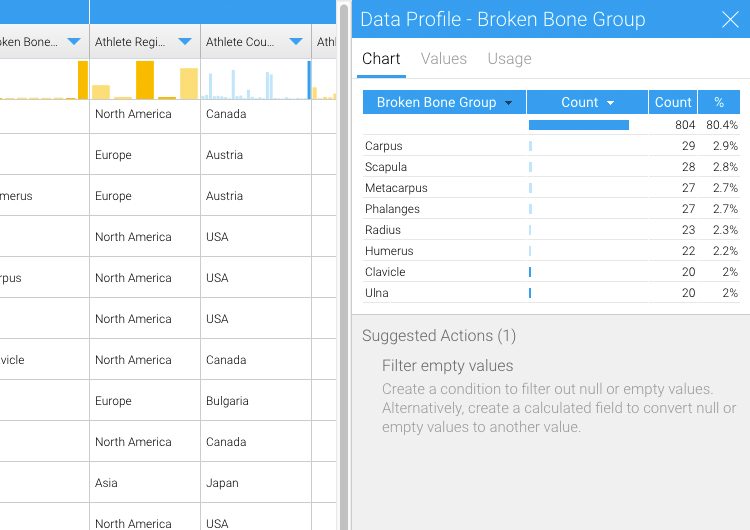Select the Carpus row
The width and height of the screenshot is (750, 530).
click(x=551, y=146)
